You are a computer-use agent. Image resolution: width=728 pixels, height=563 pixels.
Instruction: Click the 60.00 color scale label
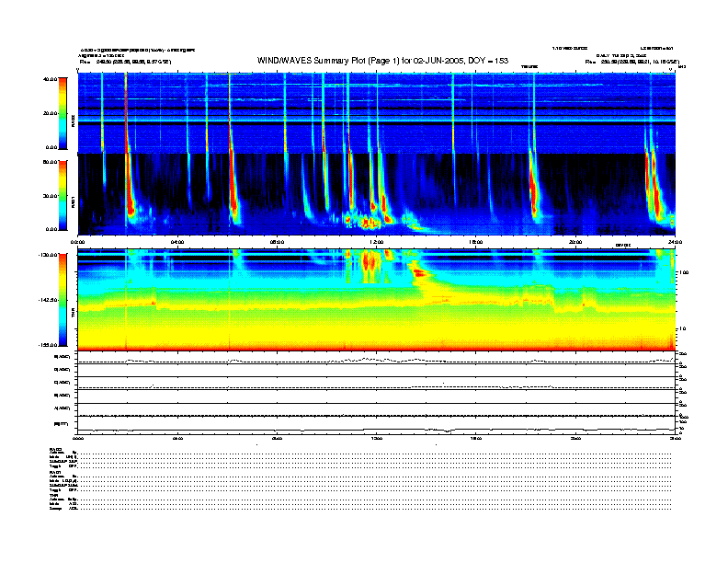click(x=50, y=162)
